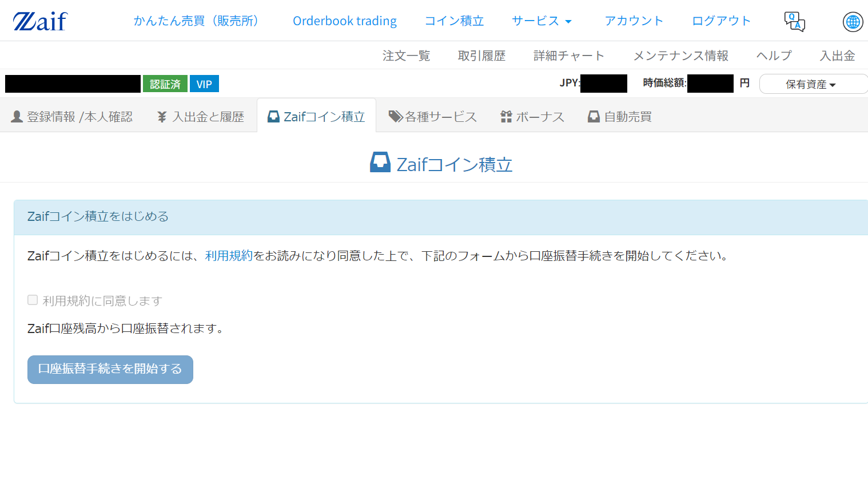The width and height of the screenshot is (868, 487).
Task: Switch to 各種サービス tab
Action: pyautogui.click(x=433, y=117)
